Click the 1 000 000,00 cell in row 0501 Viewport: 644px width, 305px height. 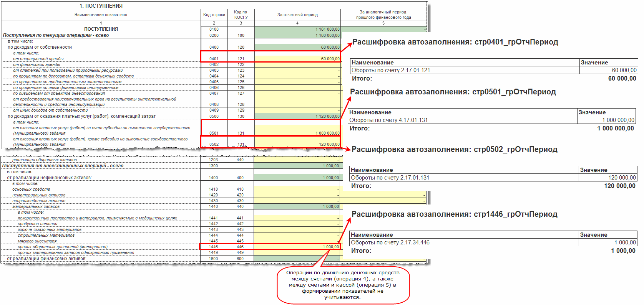[x=297, y=130]
